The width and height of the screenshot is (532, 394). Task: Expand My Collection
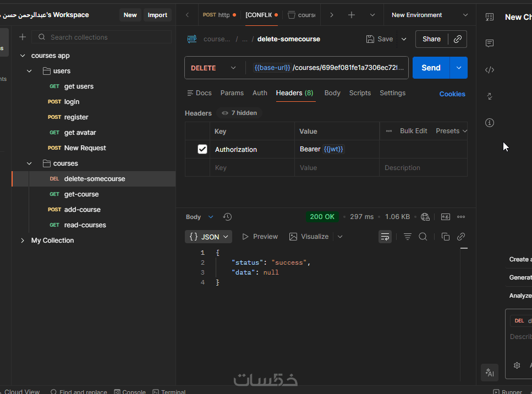pyautogui.click(x=23, y=240)
